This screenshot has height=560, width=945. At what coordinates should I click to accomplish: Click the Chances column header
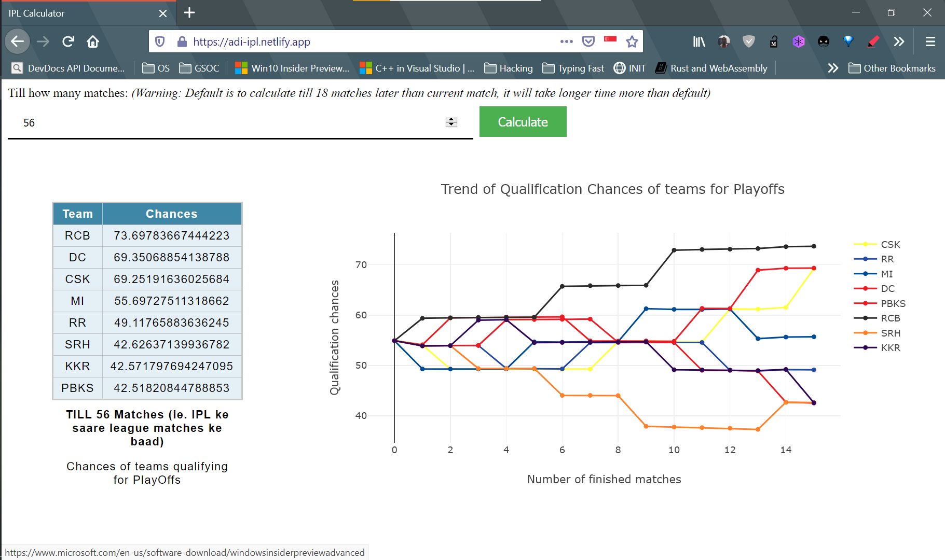coord(172,214)
